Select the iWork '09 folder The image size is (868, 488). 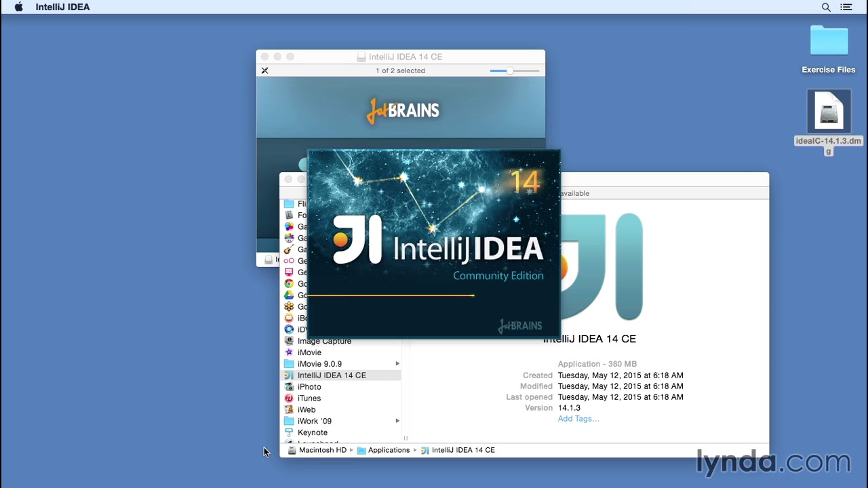(x=341, y=421)
